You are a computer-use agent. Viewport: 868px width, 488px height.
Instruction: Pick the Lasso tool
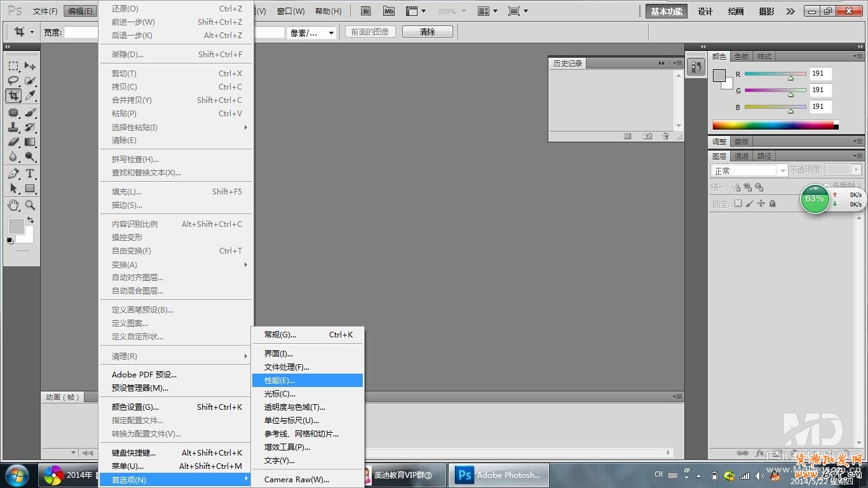point(13,81)
